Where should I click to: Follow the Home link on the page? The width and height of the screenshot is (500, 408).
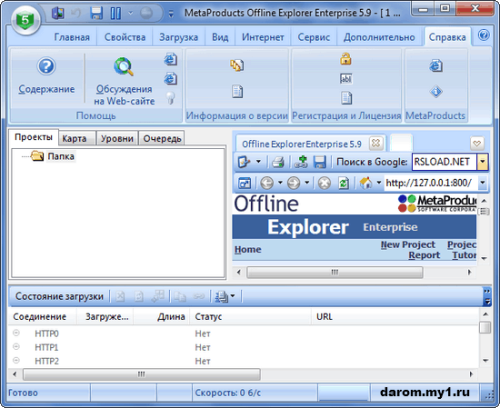pos(248,249)
